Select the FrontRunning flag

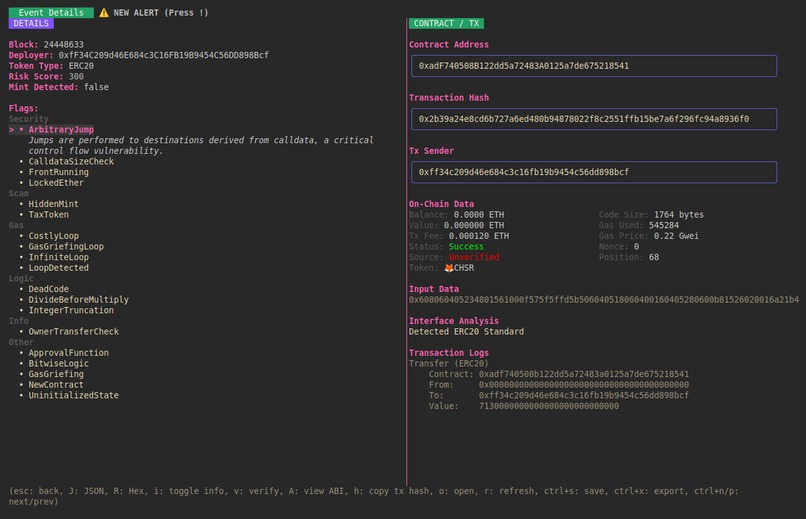pyautogui.click(x=59, y=172)
